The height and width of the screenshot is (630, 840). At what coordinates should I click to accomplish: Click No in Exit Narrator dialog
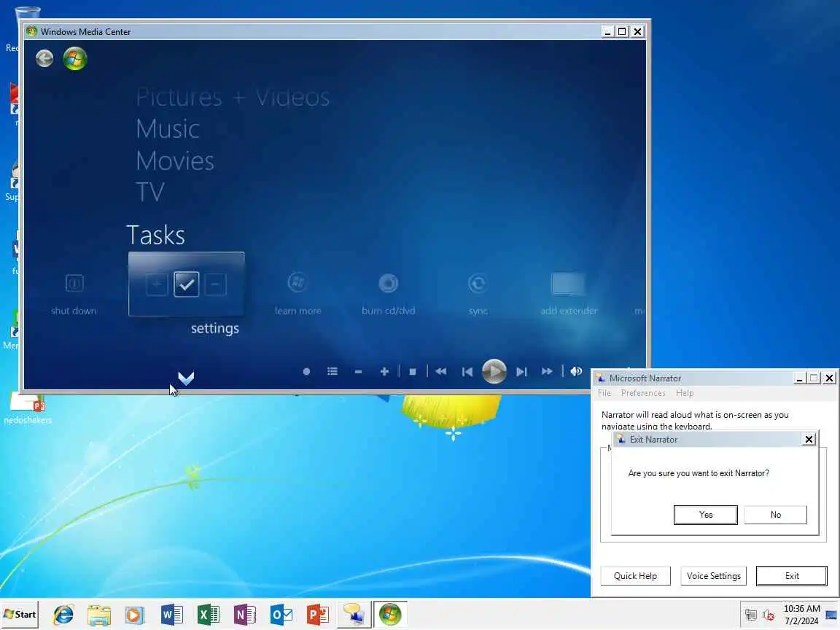tap(776, 515)
